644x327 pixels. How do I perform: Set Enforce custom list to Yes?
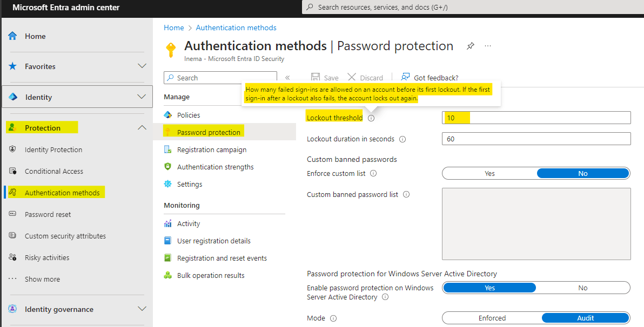[489, 174]
